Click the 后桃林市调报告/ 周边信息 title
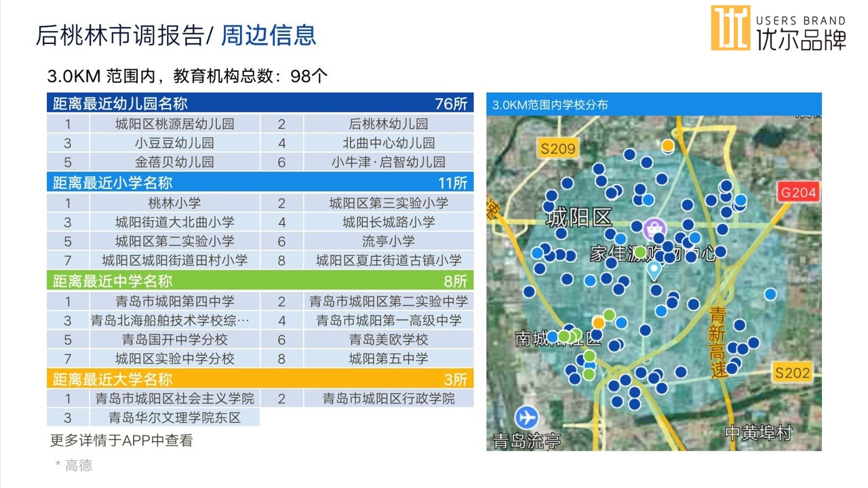The height and width of the screenshot is (488, 868). pyautogui.click(x=176, y=35)
